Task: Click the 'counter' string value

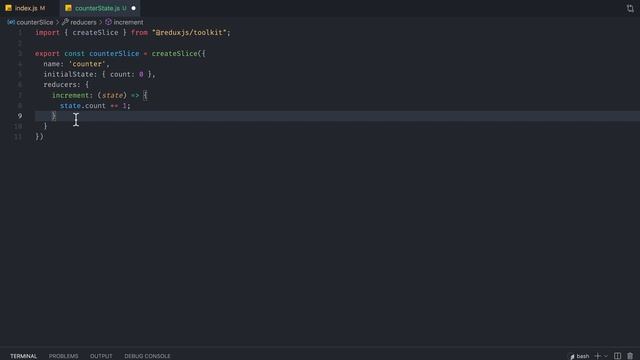Action: click(x=87, y=64)
